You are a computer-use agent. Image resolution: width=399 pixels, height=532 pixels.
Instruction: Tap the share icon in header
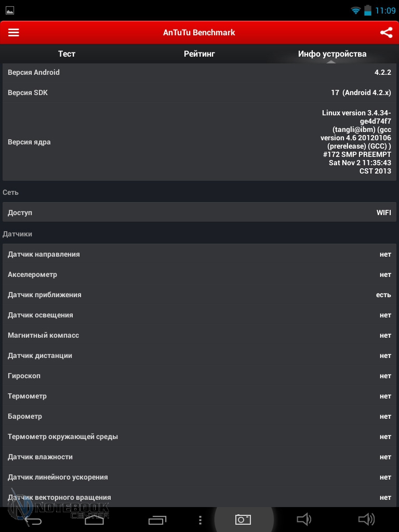(x=386, y=32)
